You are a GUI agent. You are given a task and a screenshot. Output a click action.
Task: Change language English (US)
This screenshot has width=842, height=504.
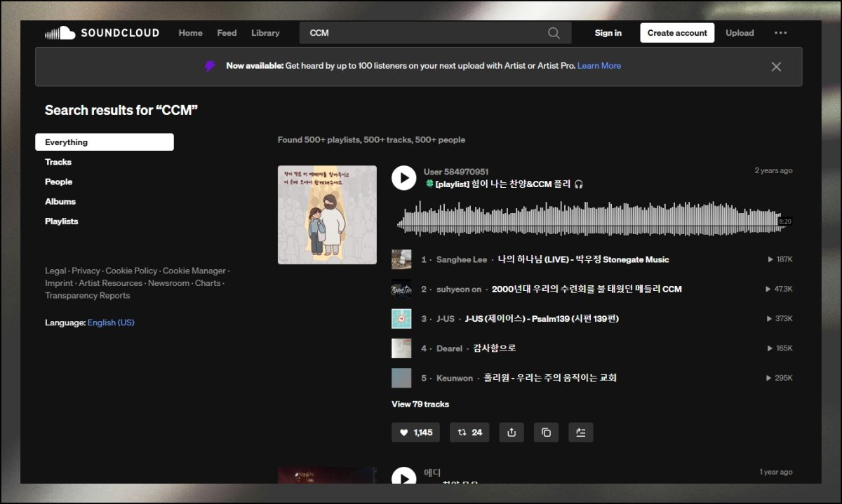111,322
